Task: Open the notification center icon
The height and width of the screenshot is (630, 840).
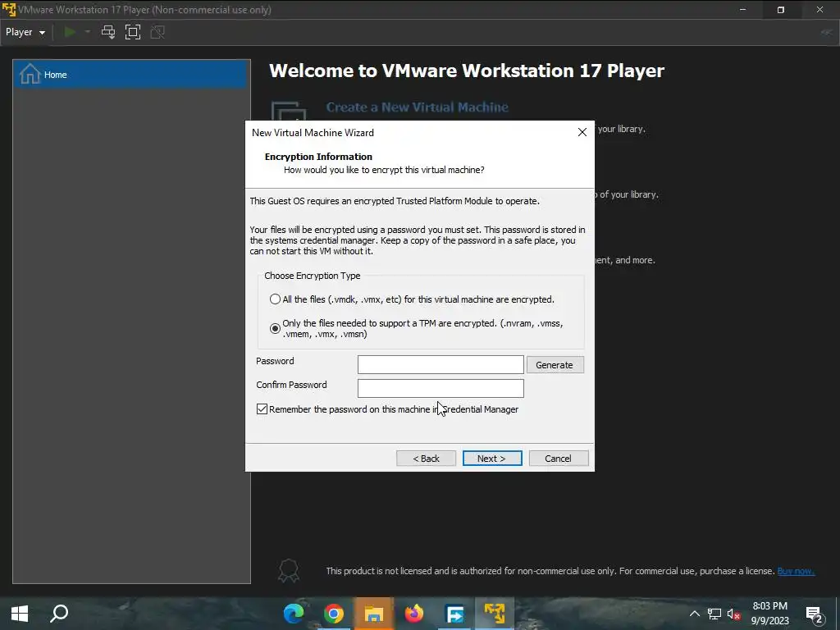Action: coord(815,614)
